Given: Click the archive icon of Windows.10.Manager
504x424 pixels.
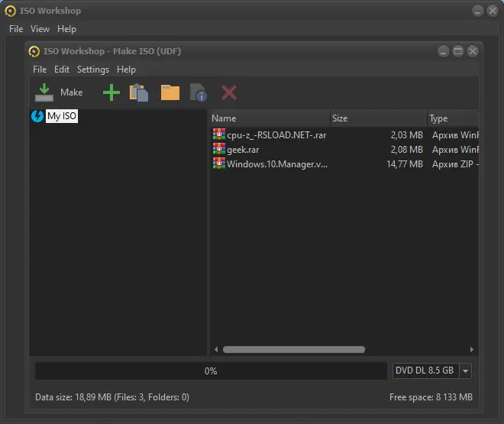Looking at the screenshot, I should [219, 163].
